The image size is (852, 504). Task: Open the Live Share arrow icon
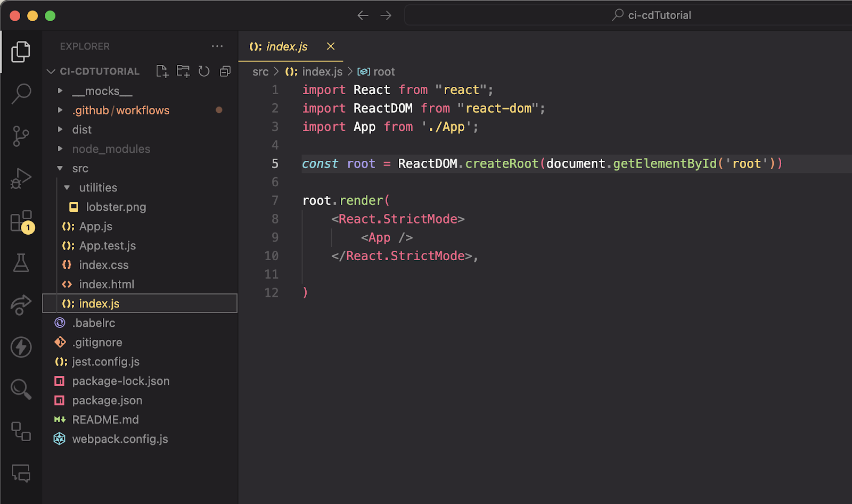click(21, 304)
